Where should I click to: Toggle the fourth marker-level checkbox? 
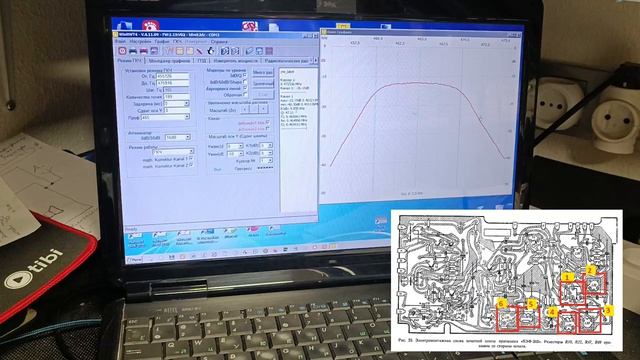pyautogui.click(x=245, y=94)
